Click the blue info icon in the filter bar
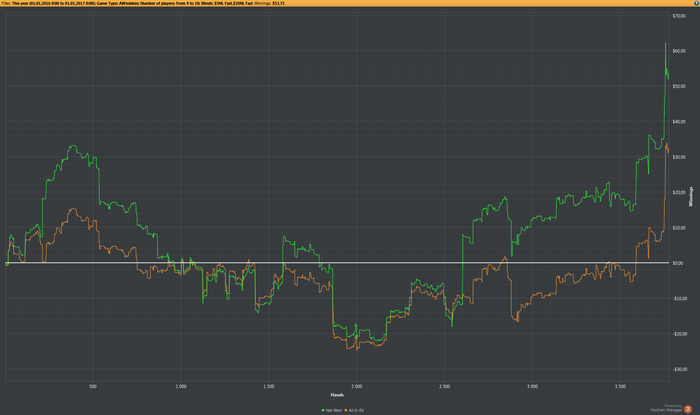700x415 pixels. [x=697, y=3]
